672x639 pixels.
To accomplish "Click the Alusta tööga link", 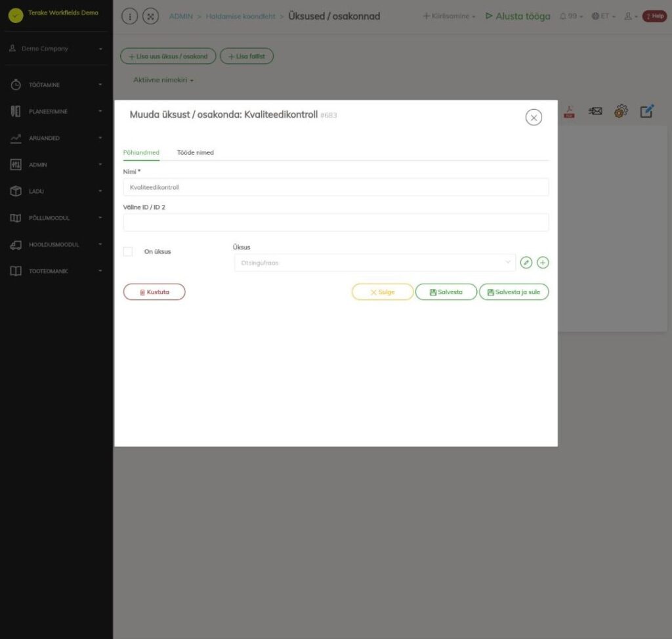I will point(518,16).
